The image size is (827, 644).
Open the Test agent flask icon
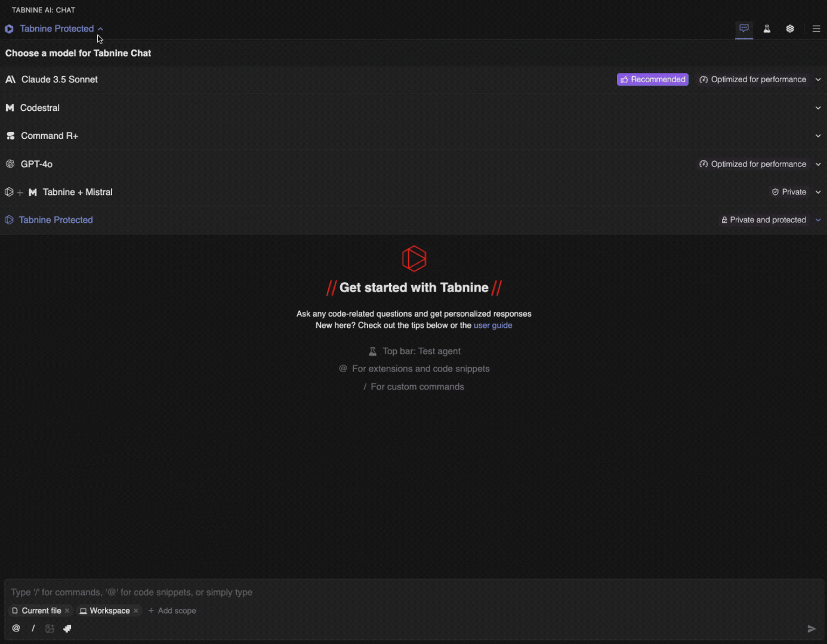click(767, 29)
